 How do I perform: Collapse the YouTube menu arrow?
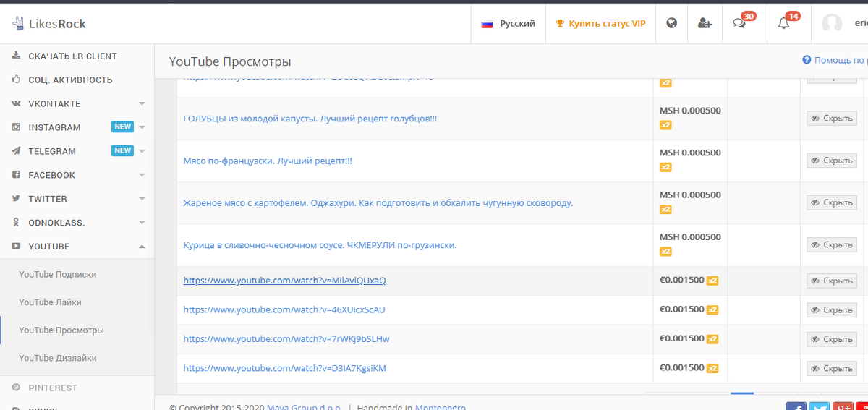pos(142,247)
